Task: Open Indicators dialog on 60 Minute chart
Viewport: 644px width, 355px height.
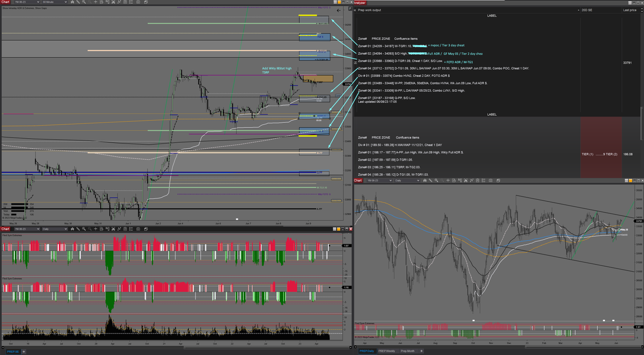Action: (113, 2)
